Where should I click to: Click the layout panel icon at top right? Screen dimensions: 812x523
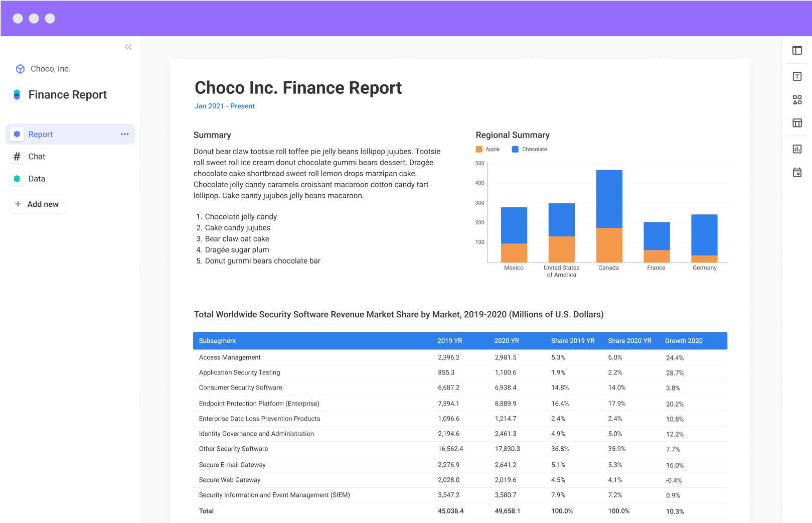point(797,50)
